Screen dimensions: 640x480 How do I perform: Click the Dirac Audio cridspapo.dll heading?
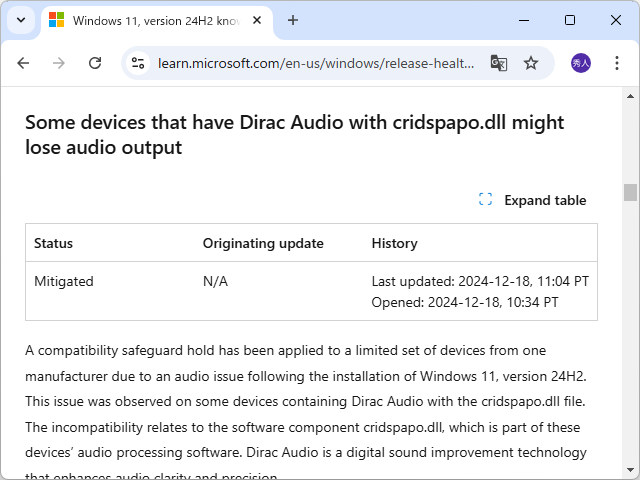click(294, 135)
